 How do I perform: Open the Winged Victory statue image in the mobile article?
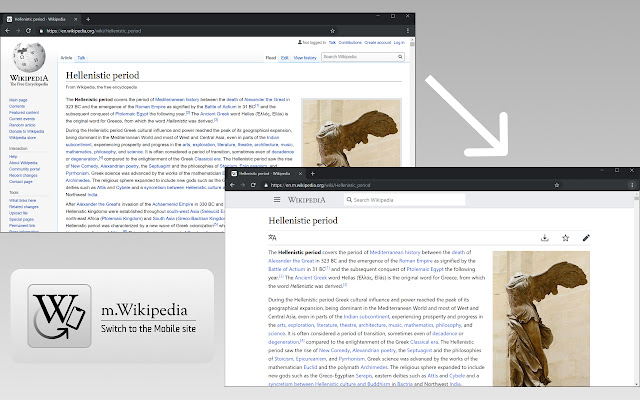point(541,318)
